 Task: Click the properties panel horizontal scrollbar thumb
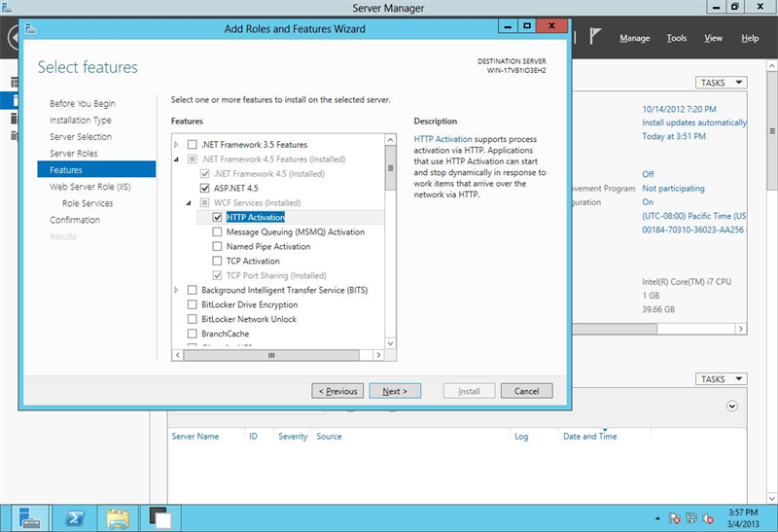point(615,329)
